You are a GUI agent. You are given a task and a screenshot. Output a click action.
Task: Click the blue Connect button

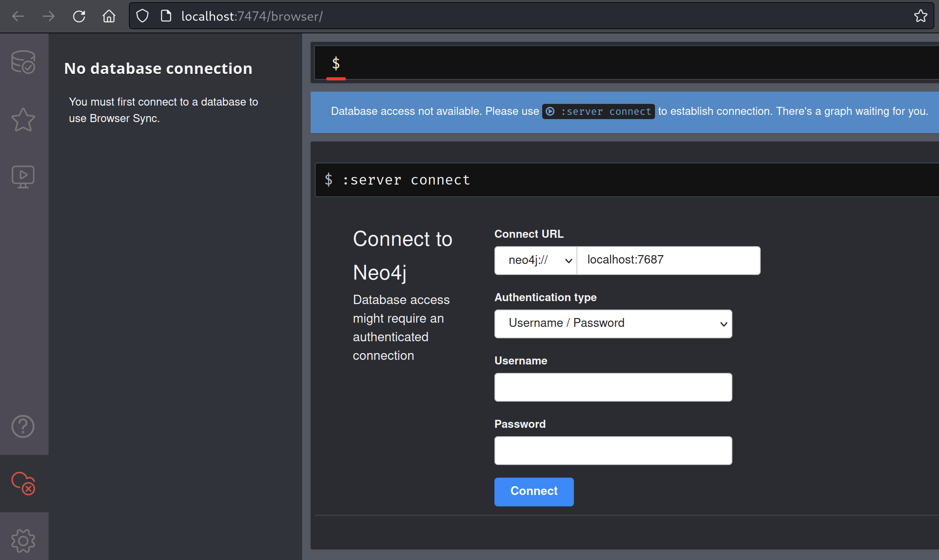534,492
